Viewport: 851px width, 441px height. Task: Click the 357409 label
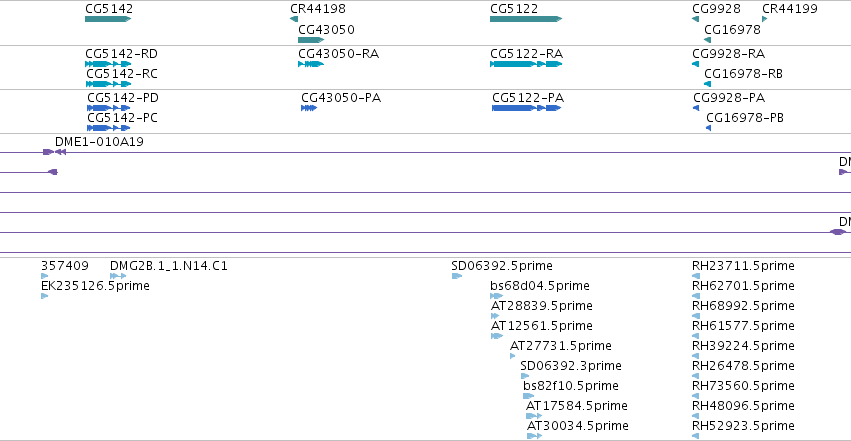pos(65,266)
